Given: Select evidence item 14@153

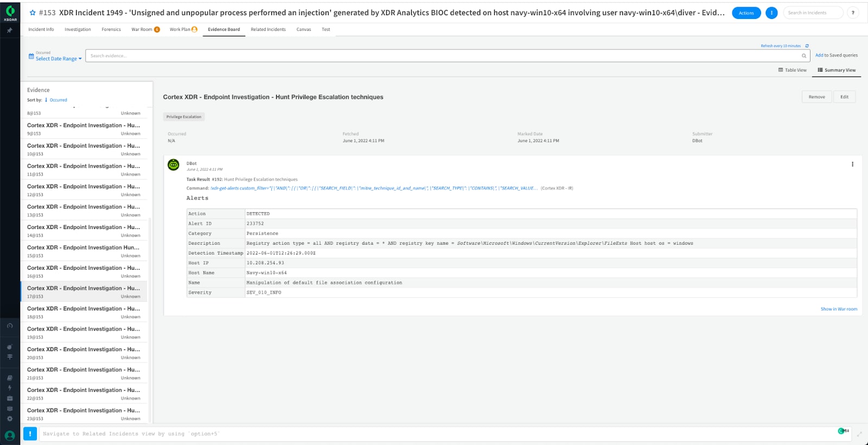Looking at the screenshot, I should click(84, 231).
